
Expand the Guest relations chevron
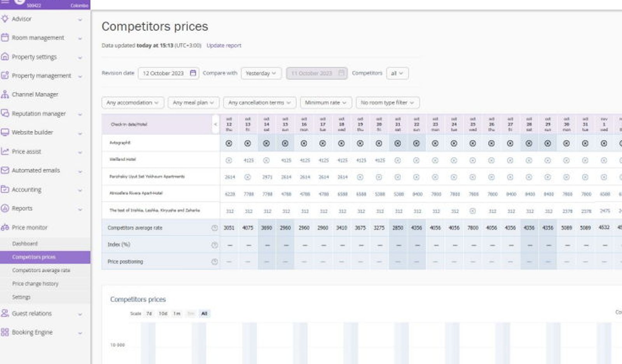[x=80, y=314]
